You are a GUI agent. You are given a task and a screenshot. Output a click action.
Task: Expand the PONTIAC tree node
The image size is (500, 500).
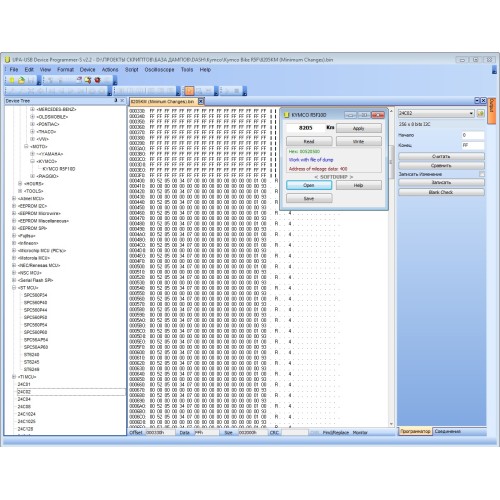32,124
